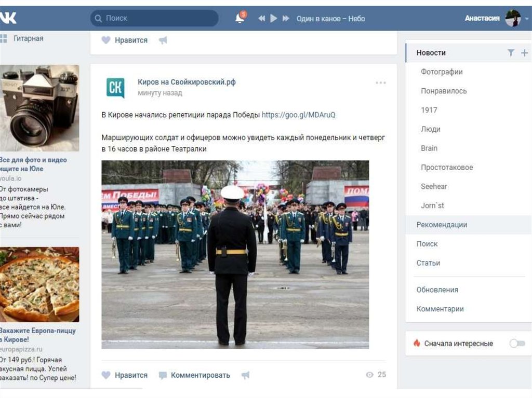
Task: Open youla.io ad link
Action: tap(10, 179)
